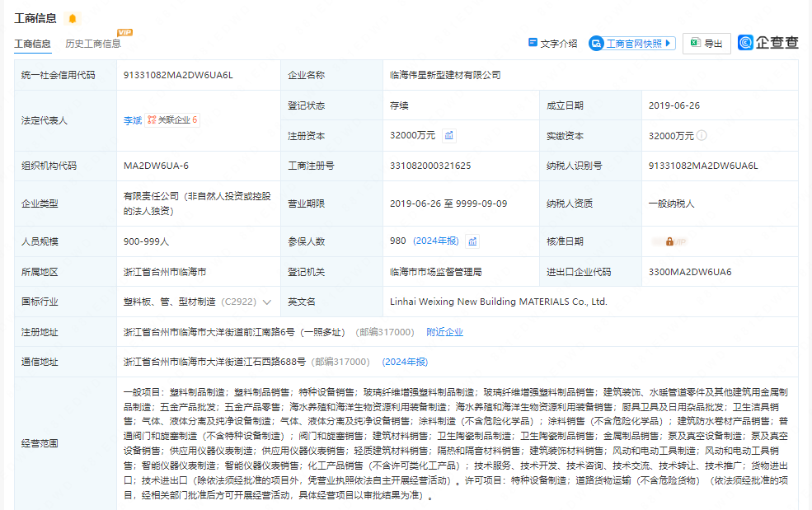The height and width of the screenshot is (510, 812).
Task: Click the 文字介绍 document icon
Action: [533, 44]
